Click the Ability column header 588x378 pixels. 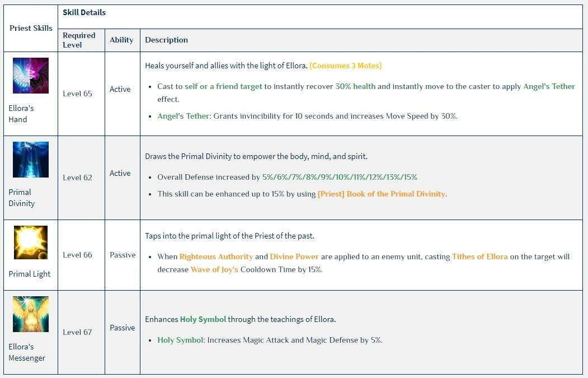[x=121, y=40]
